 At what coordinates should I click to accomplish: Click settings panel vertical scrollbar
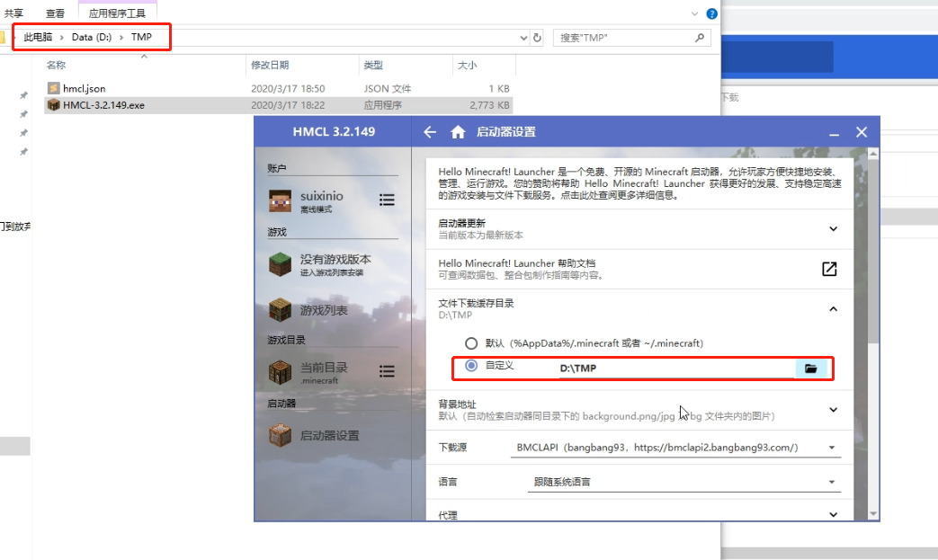872,251
